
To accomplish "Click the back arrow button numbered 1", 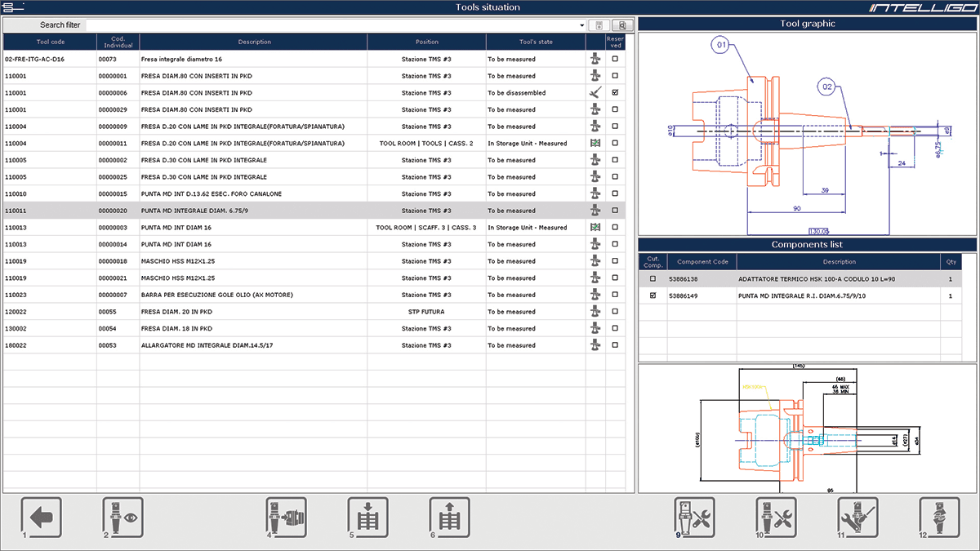I will (x=41, y=518).
